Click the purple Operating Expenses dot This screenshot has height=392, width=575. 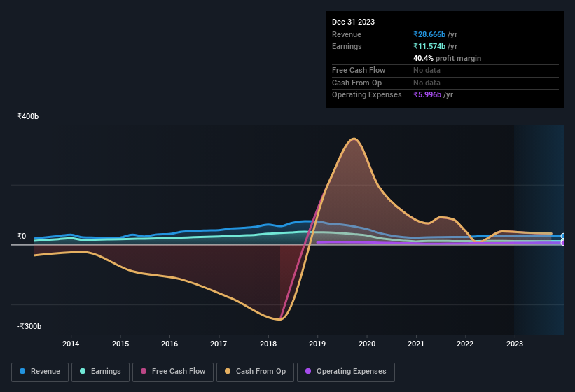(x=308, y=372)
